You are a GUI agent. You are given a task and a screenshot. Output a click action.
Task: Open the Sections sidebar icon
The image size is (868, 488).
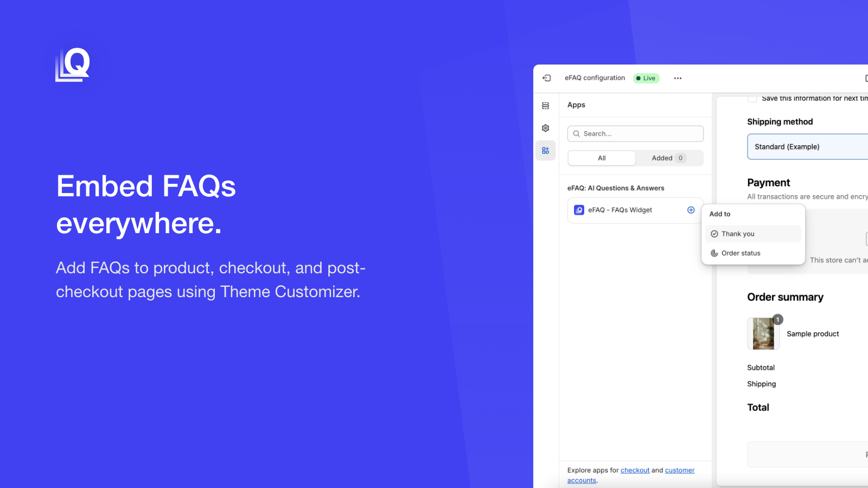point(545,106)
